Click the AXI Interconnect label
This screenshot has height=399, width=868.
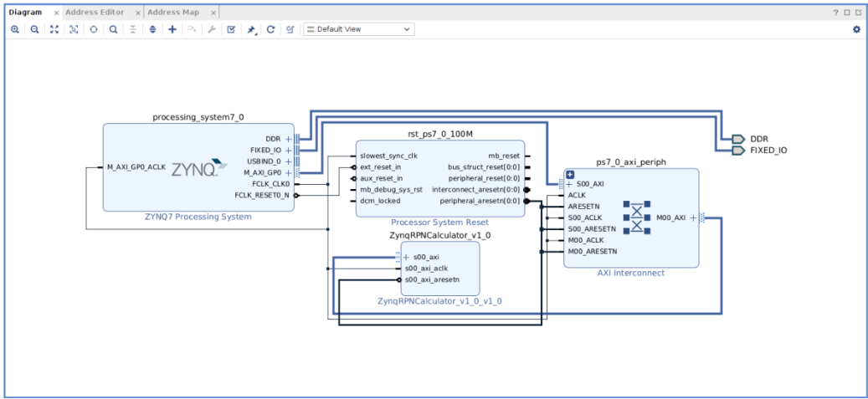pos(631,273)
